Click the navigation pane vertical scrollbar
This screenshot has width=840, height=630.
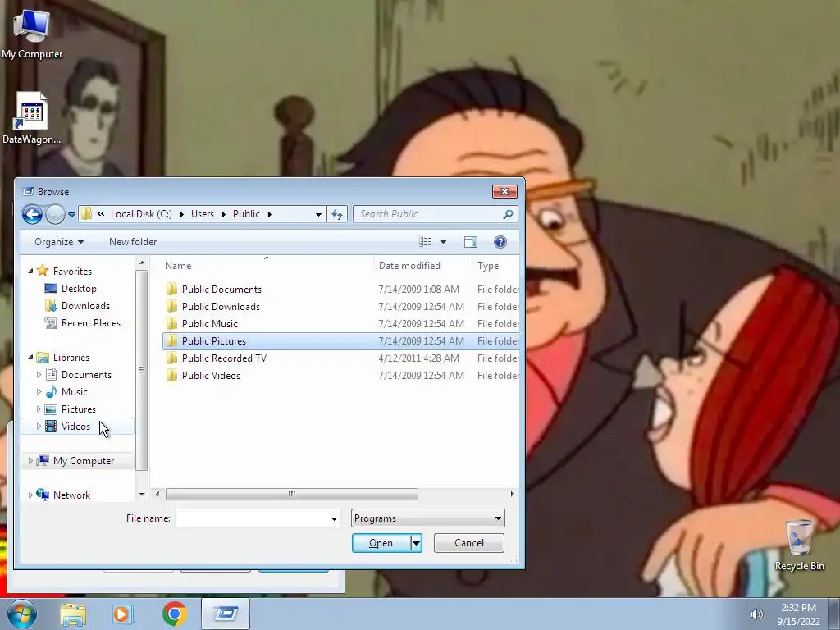[x=141, y=370]
